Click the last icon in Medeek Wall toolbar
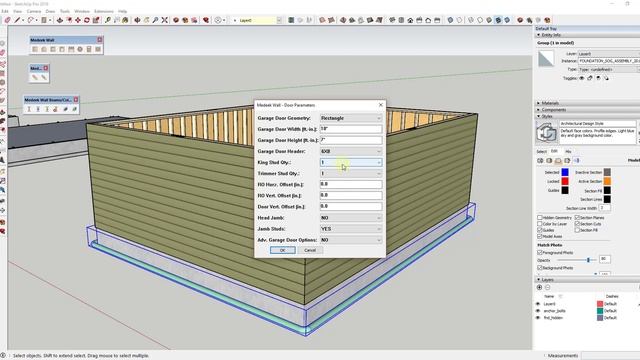 98,49
